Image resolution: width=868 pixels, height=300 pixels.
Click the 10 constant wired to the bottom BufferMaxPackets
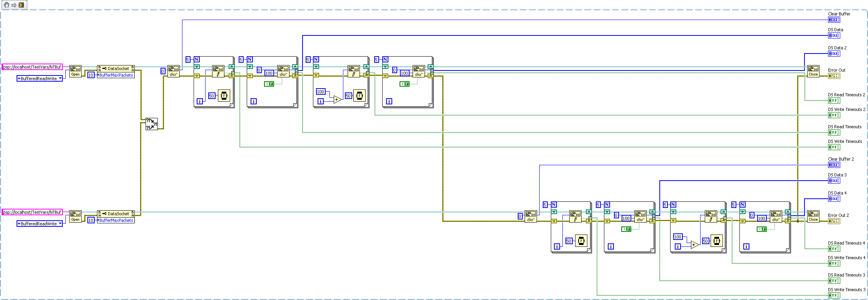90,220
